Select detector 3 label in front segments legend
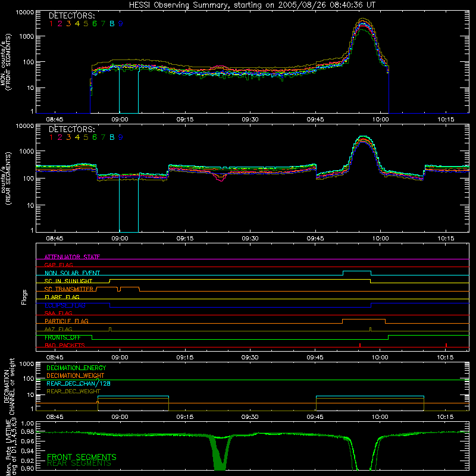 [x=68, y=23]
